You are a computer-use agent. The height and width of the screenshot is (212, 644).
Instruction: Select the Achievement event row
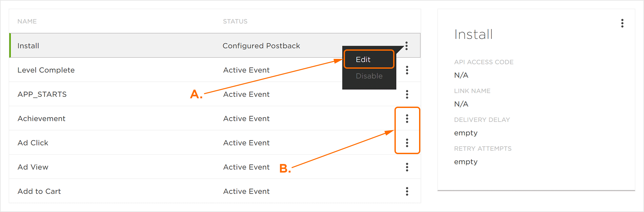(41, 118)
